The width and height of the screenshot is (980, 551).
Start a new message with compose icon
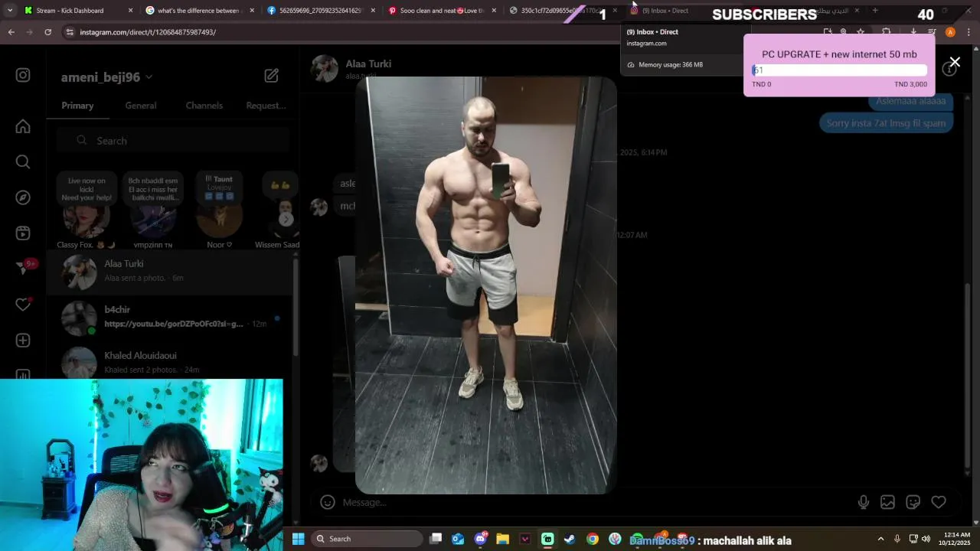pyautogui.click(x=272, y=76)
